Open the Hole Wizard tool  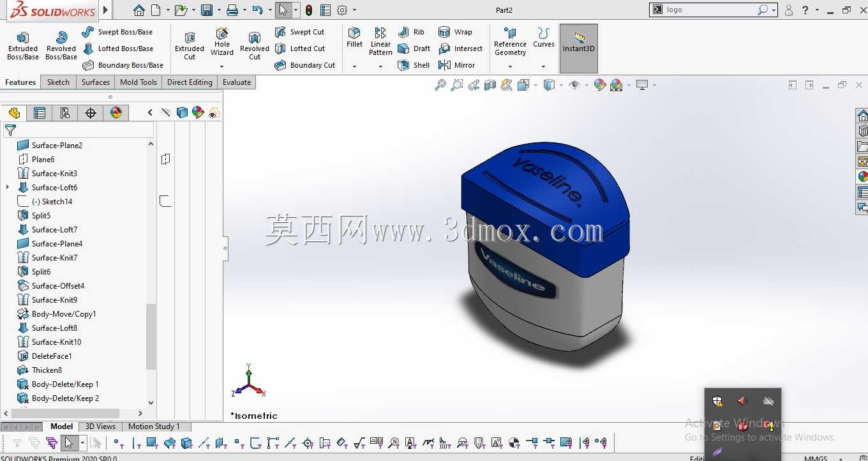point(222,42)
